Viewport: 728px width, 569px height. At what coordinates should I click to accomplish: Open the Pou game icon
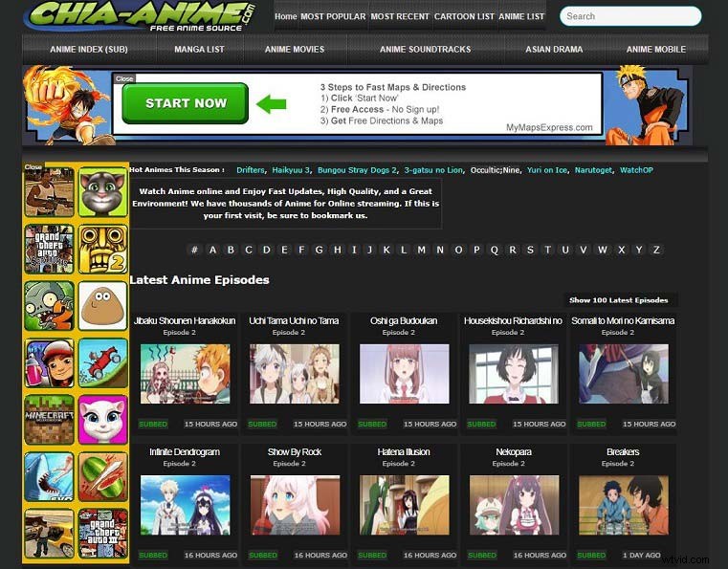pyautogui.click(x=102, y=306)
